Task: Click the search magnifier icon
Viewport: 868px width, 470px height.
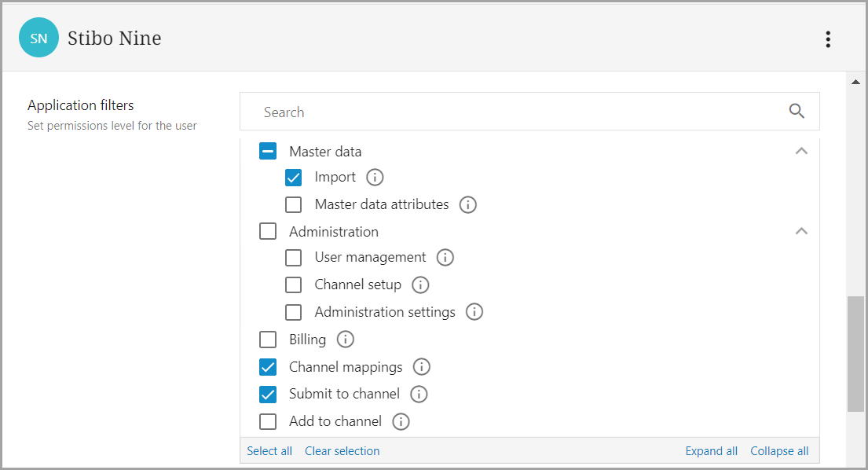Action: click(797, 112)
